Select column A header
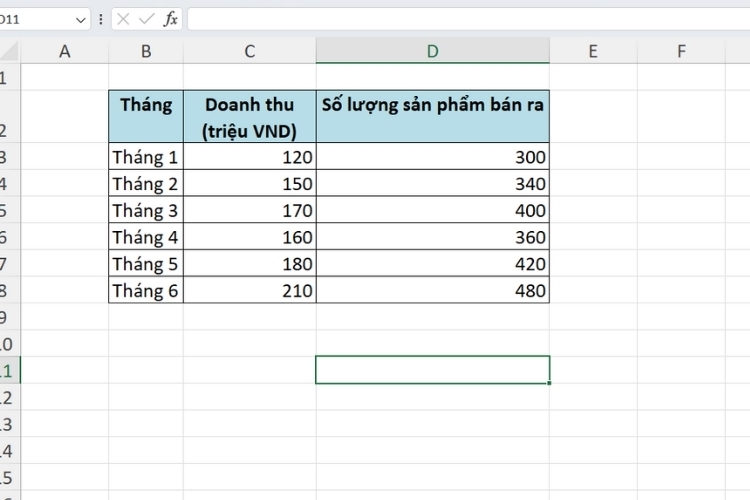The height and width of the screenshot is (500, 750). point(65,51)
